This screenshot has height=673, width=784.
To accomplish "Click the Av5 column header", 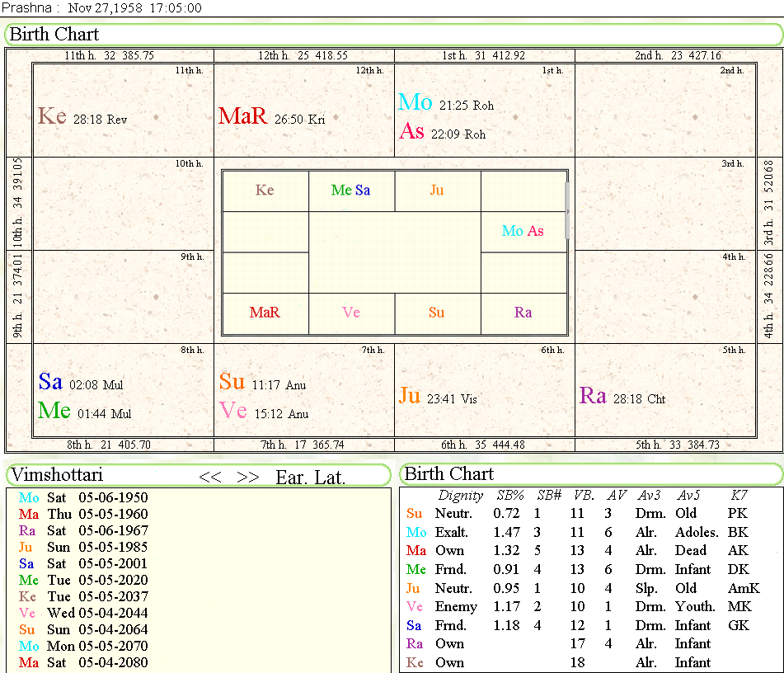I will point(688,496).
